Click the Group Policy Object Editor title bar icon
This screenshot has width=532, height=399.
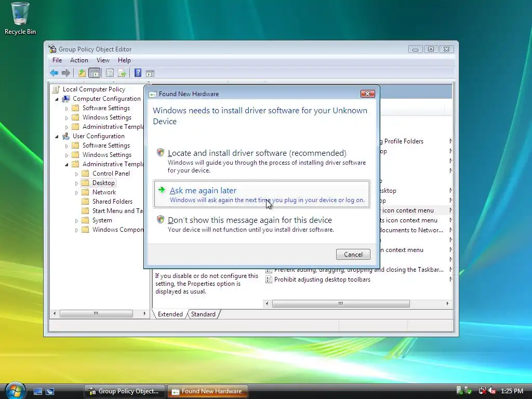click(x=52, y=49)
